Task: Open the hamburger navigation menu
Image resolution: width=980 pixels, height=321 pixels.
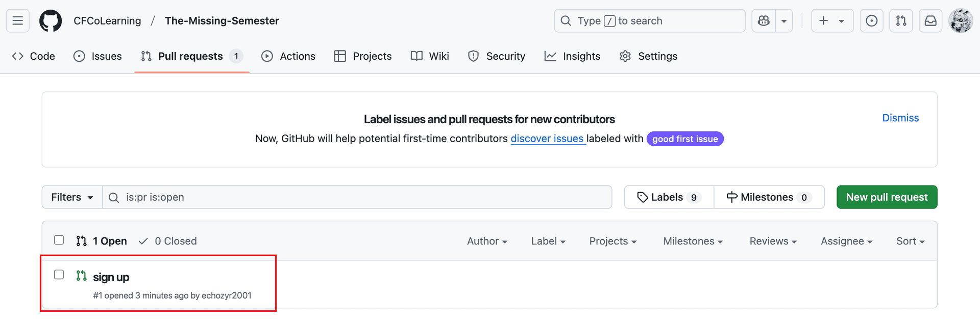Action: pyautogui.click(x=17, y=21)
